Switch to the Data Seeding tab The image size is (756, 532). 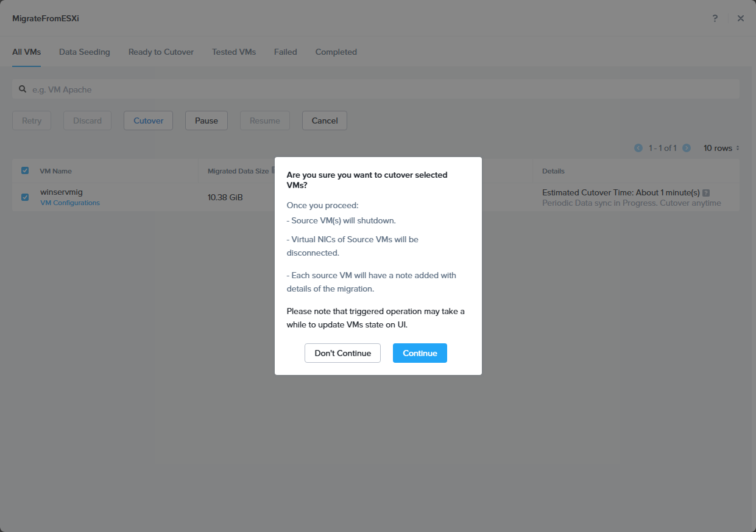tap(85, 52)
